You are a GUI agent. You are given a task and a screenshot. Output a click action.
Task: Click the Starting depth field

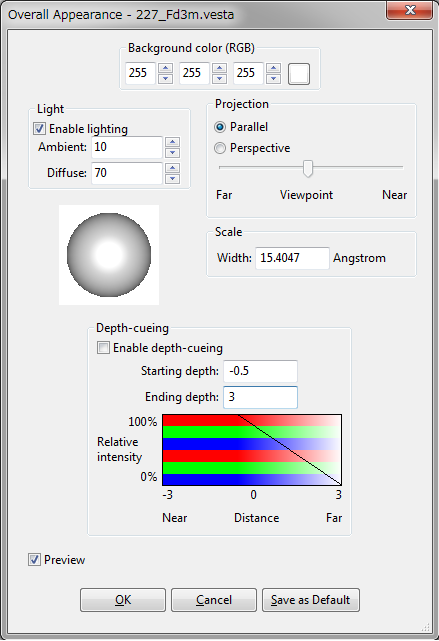tap(260, 371)
